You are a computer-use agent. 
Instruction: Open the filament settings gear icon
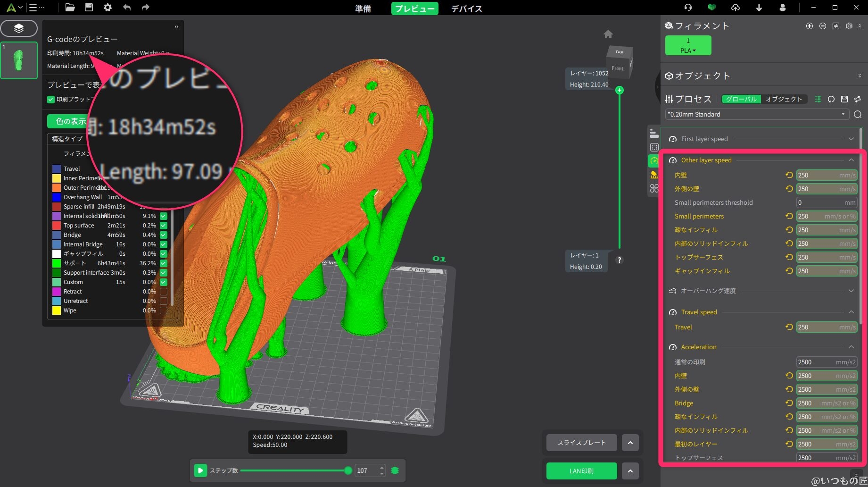(x=849, y=26)
